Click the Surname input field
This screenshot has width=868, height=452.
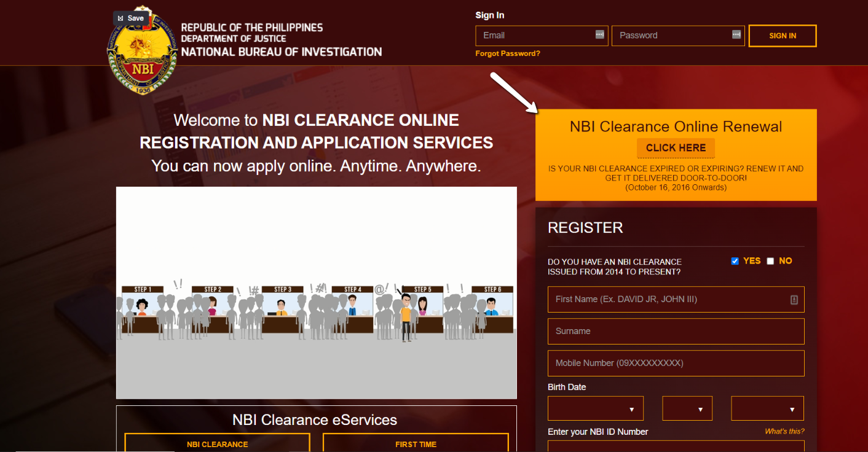click(675, 331)
